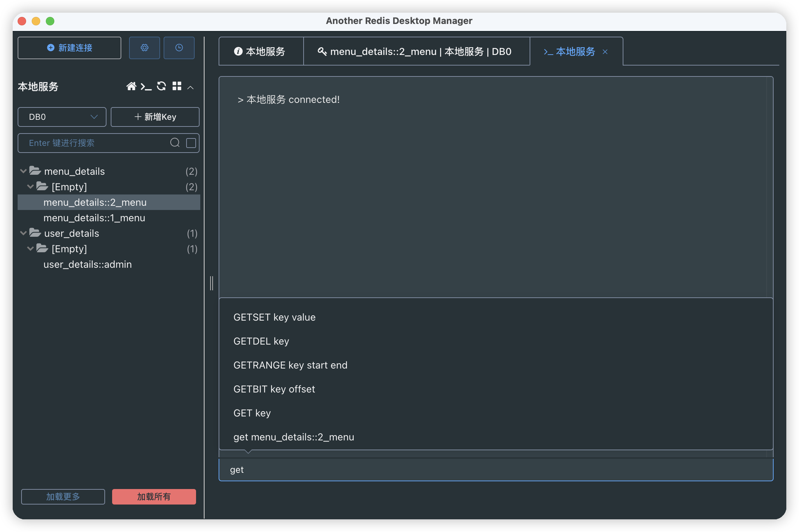Select key menu_details::1_menu
799x532 pixels.
(x=109, y=218)
